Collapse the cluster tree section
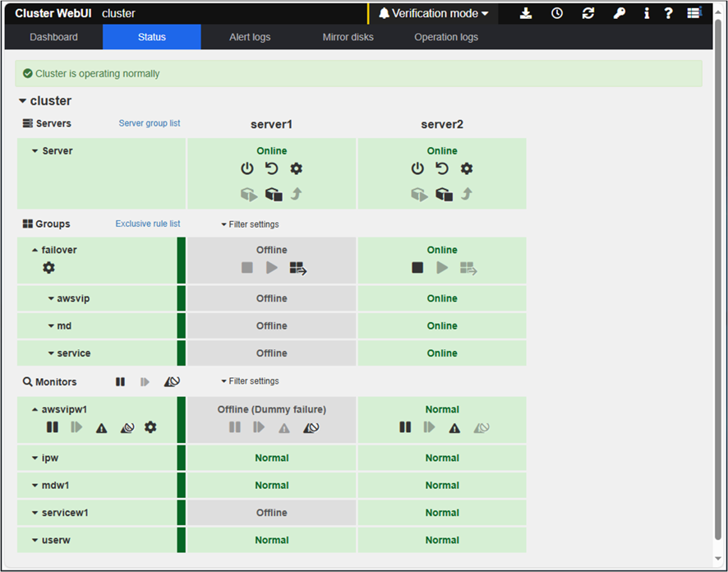Viewport: 728px width, 572px height. pos(22,101)
